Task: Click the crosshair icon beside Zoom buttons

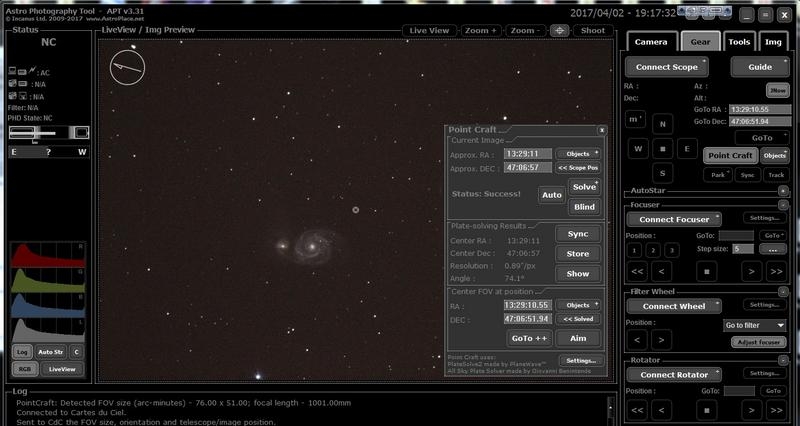Action: click(x=559, y=30)
